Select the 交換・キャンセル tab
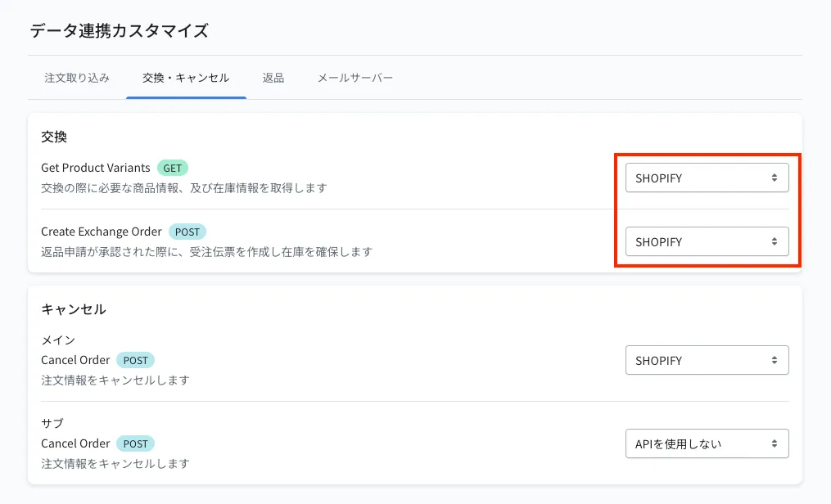 (186, 78)
